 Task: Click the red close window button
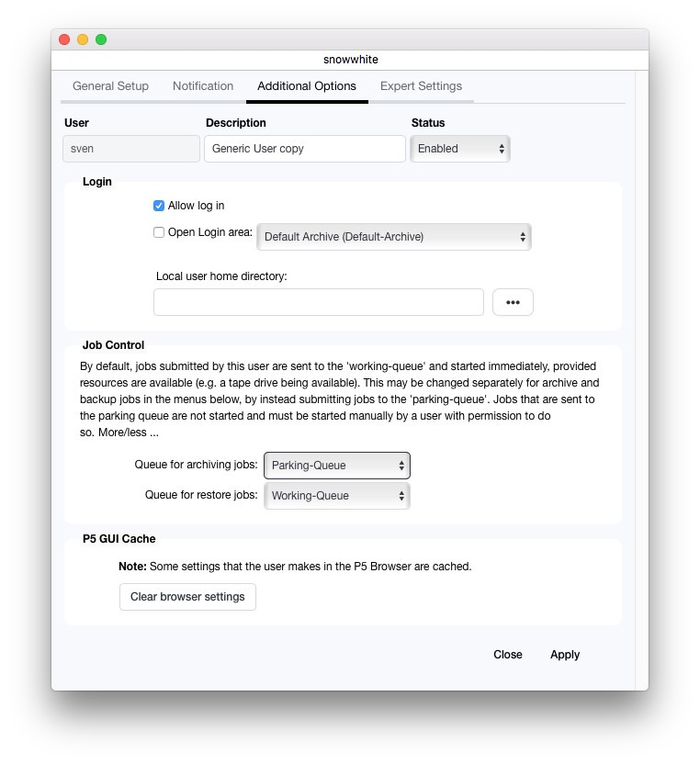click(x=64, y=39)
